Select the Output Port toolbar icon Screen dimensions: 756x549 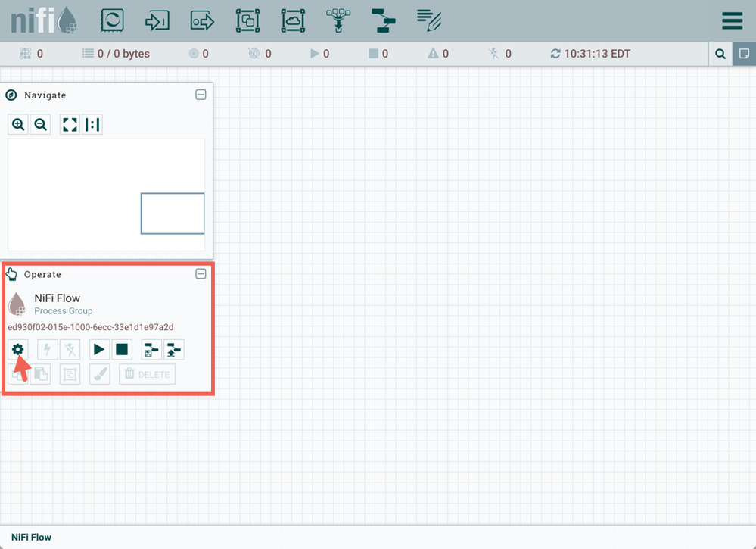(202, 20)
